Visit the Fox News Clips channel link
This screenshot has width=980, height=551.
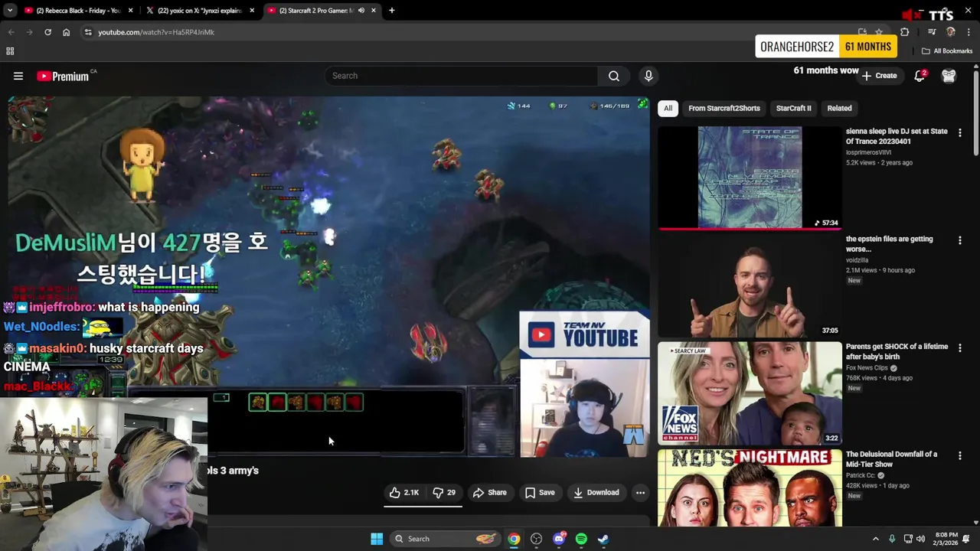pos(868,368)
